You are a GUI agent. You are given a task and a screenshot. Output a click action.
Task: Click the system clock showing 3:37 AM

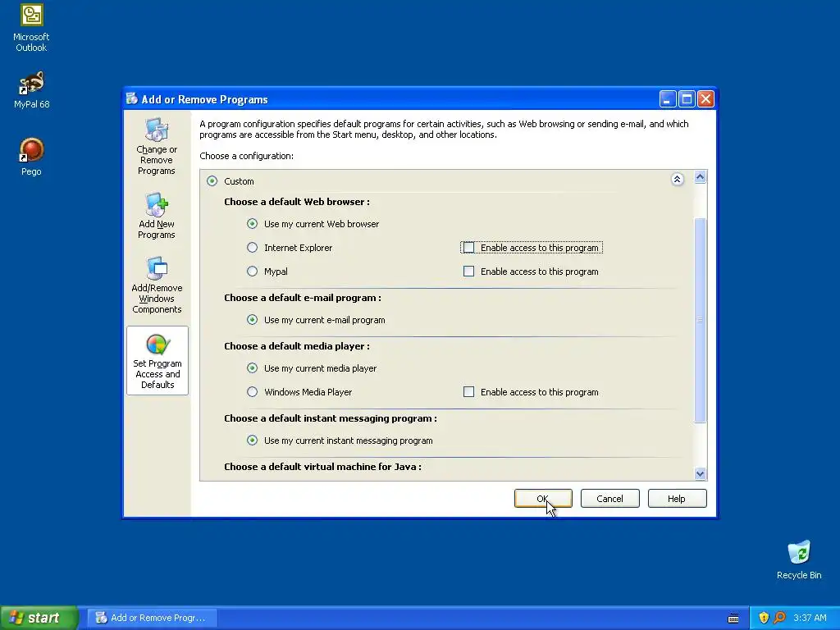(x=810, y=618)
